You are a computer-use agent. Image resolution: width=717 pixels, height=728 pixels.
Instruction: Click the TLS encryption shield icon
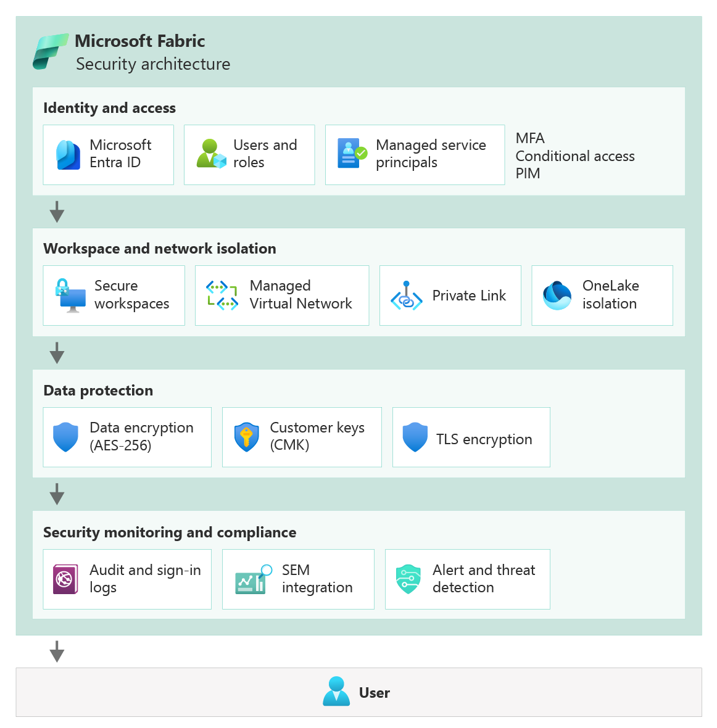coord(415,437)
